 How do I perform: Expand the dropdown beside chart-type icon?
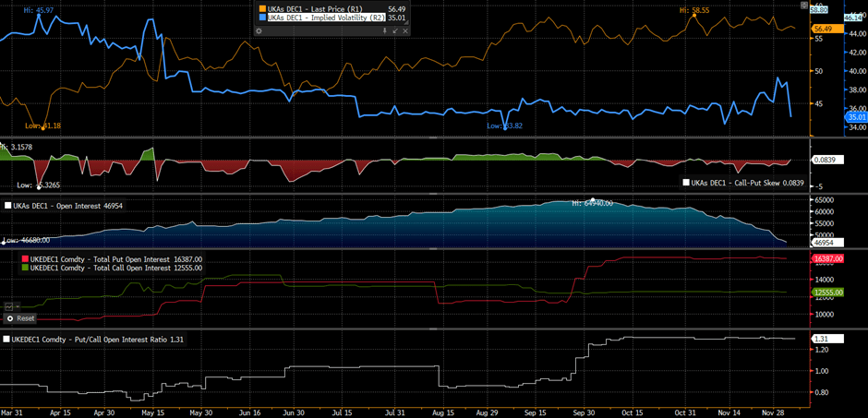pos(17,305)
